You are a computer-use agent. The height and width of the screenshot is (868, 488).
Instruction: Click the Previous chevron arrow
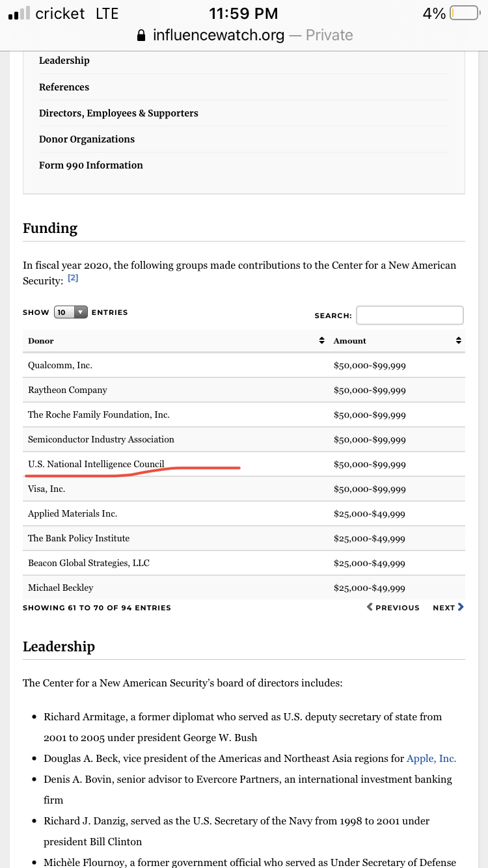370,607
